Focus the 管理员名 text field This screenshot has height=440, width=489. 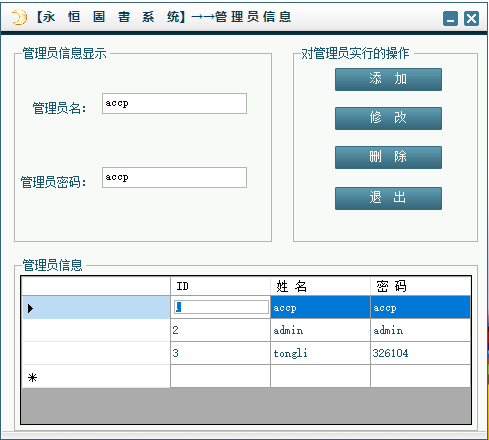[174, 104]
